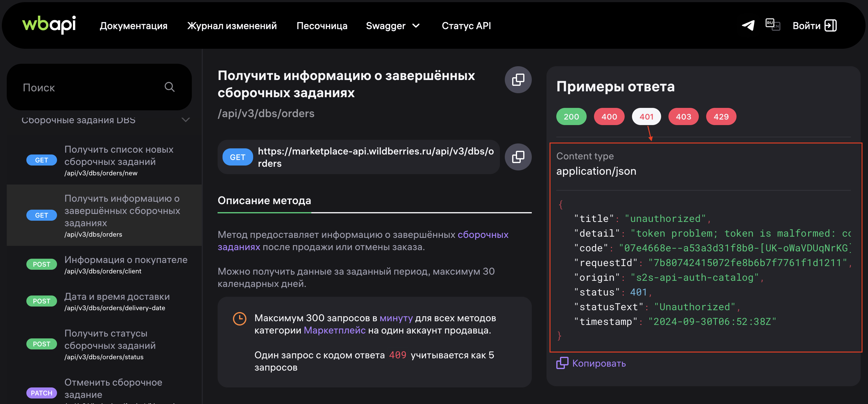Screen dimensions: 868x404
Task: Open the Журнал изменений menu item
Action: click(x=232, y=26)
